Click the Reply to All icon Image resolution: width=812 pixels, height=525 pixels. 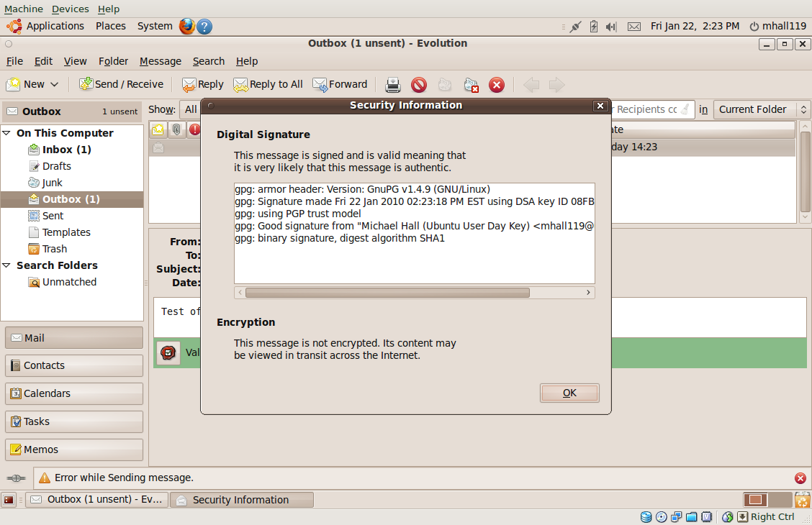tap(240, 85)
